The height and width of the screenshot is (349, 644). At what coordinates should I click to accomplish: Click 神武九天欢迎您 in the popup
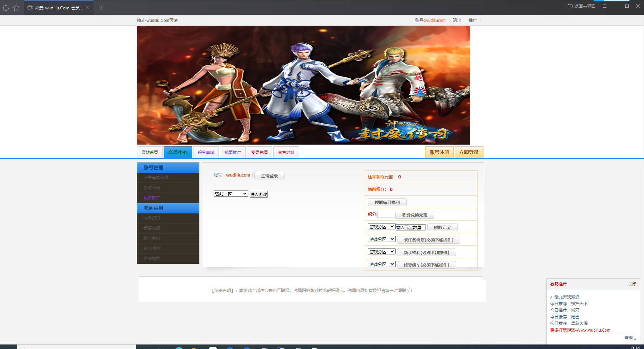coord(565,297)
